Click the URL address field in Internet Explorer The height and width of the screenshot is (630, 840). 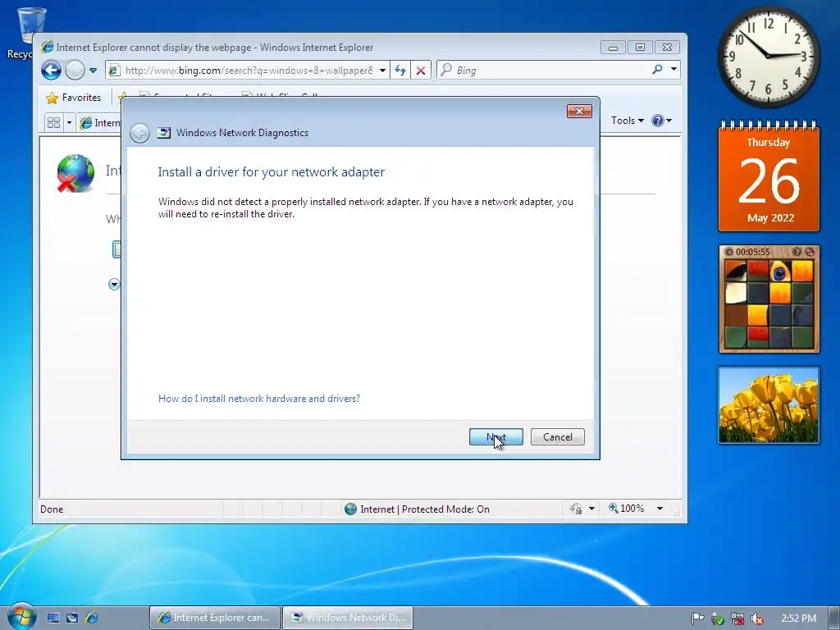248,71
